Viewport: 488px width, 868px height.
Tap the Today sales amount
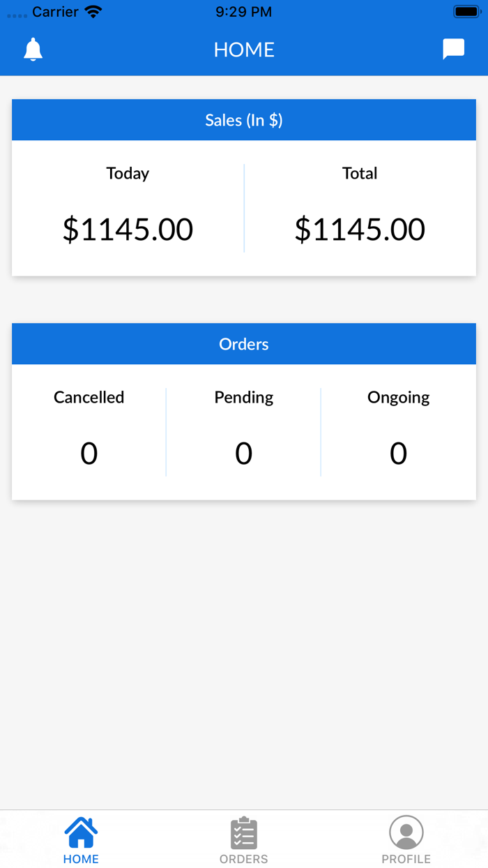(x=128, y=229)
